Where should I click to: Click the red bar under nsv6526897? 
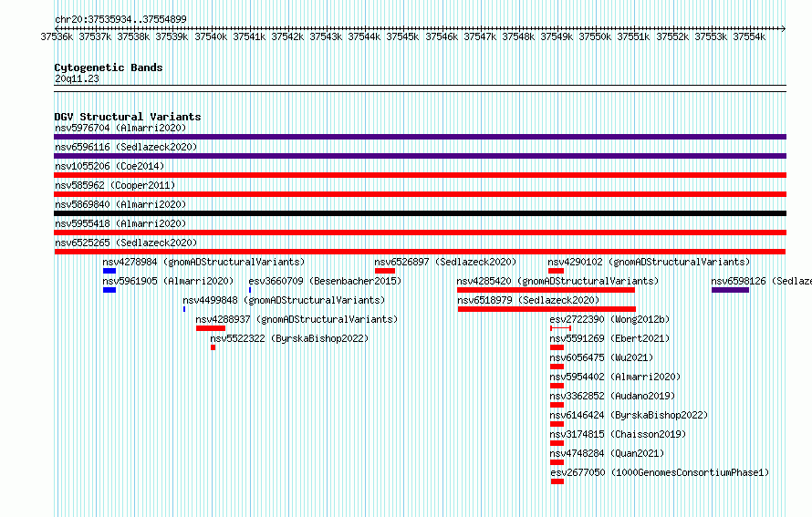(385, 271)
